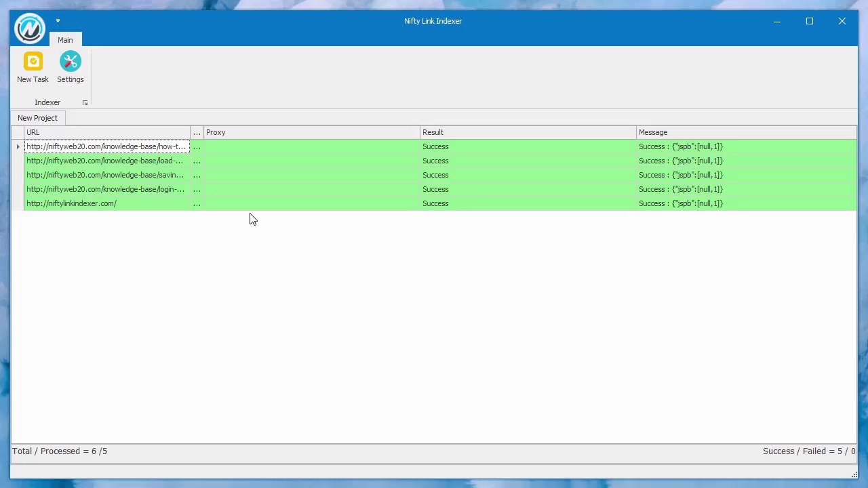Viewport: 868px width, 488px height.
Task: Click the window resize grip corner
Action: point(854,474)
